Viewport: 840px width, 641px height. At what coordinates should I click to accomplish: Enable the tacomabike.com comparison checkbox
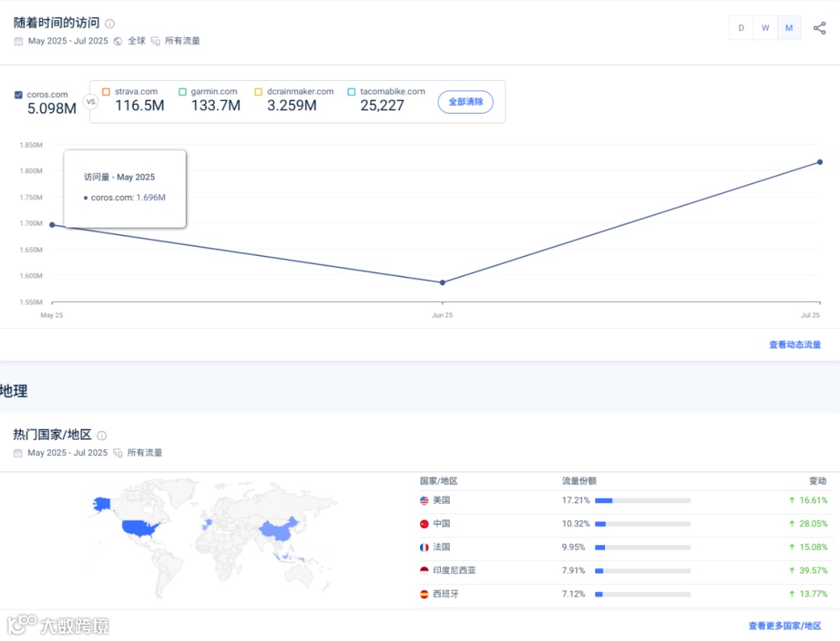352,92
